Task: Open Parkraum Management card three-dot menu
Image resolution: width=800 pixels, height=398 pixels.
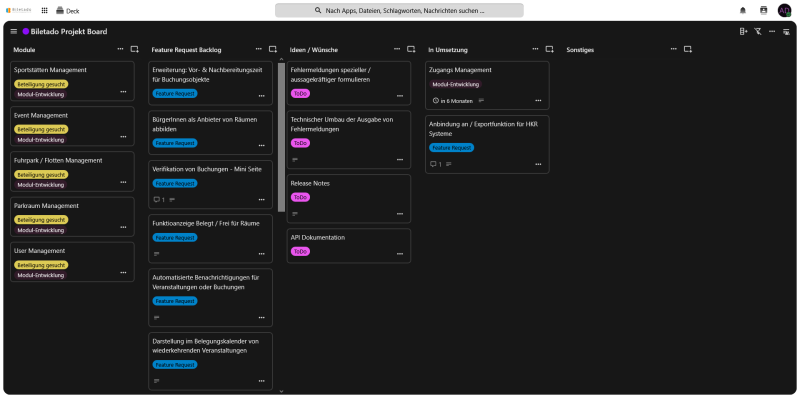Action: (123, 228)
